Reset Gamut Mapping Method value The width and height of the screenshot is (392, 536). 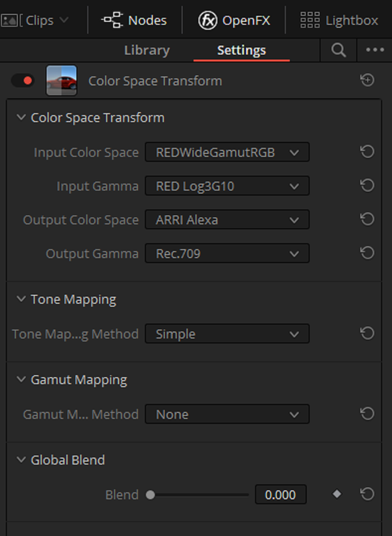coord(367,413)
